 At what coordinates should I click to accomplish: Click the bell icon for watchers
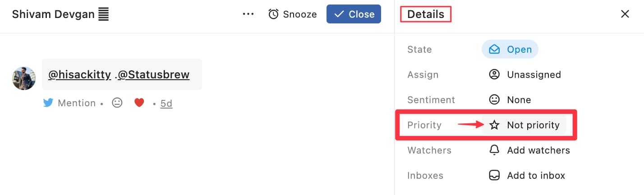pyautogui.click(x=494, y=150)
